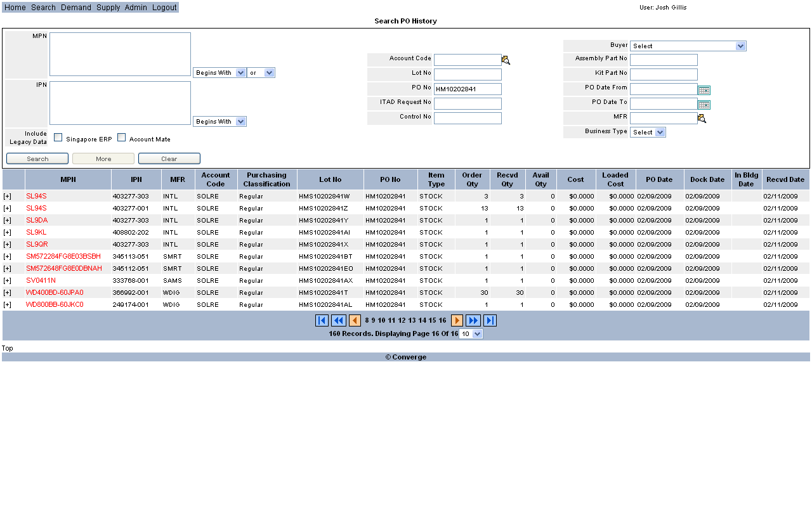Screen dimensions: 812x511
Task: Open the Account Code lookup icon
Action: click(x=506, y=59)
